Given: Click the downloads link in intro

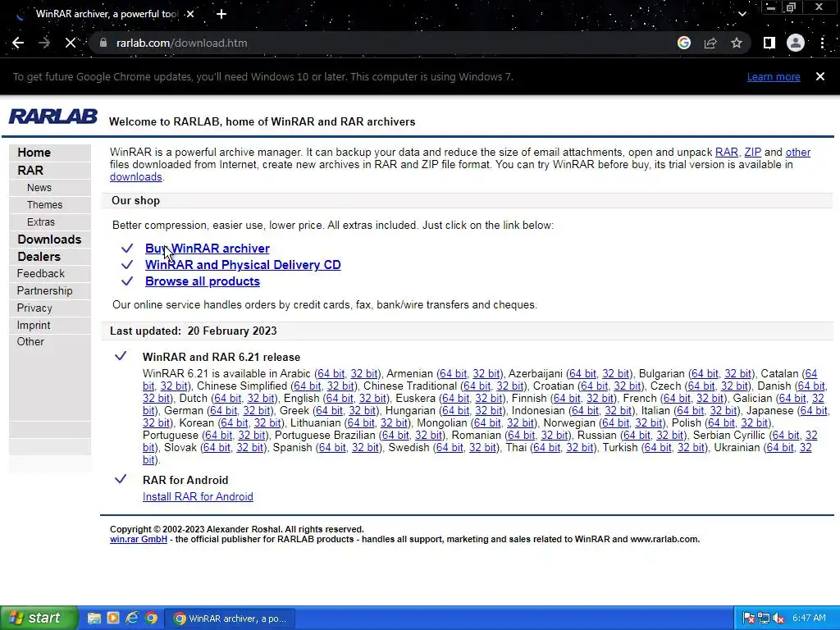Looking at the screenshot, I should [135, 177].
